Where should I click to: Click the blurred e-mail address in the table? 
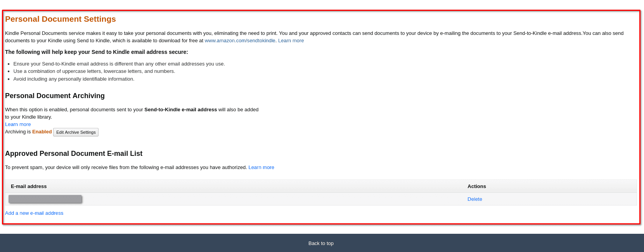pos(45,199)
